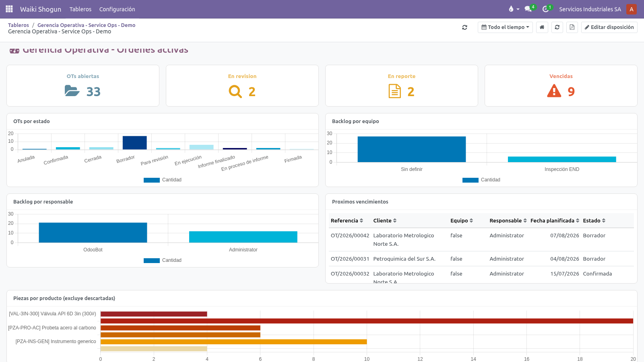Open row OT/2026/00042
This screenshot has width=644, height=362.
481,240
